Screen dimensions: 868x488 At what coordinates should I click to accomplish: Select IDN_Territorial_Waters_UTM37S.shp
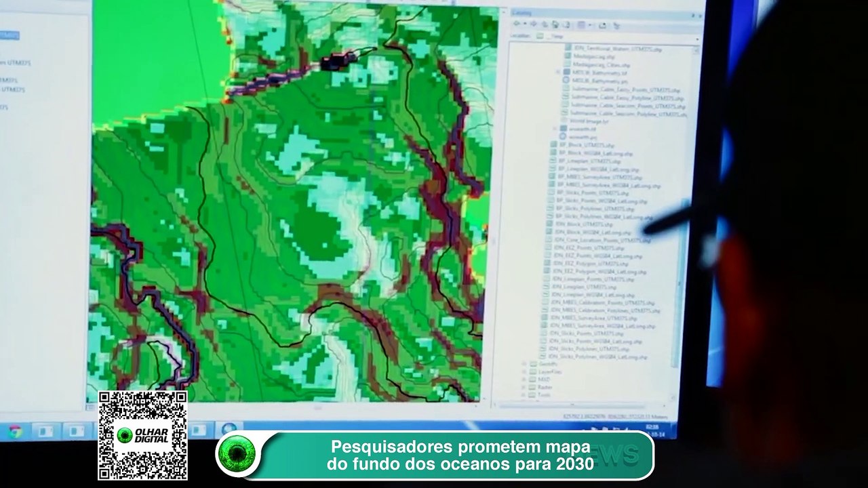point(618,49)
